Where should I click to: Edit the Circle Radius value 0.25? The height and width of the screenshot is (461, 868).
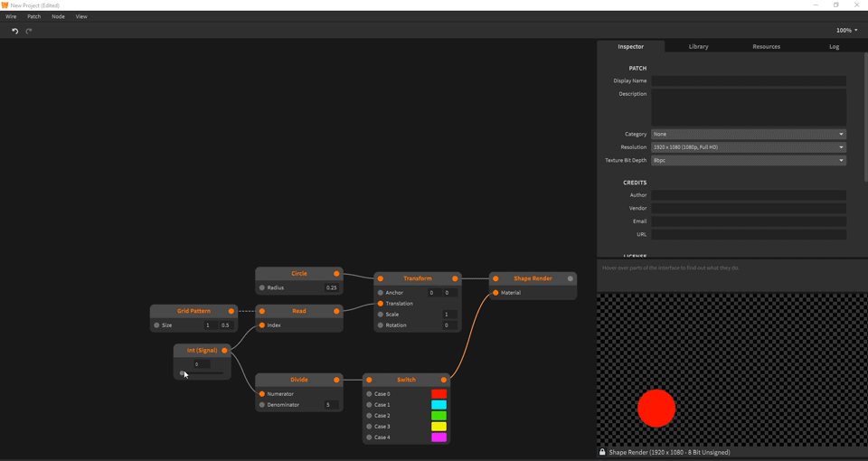pos(331,287)
